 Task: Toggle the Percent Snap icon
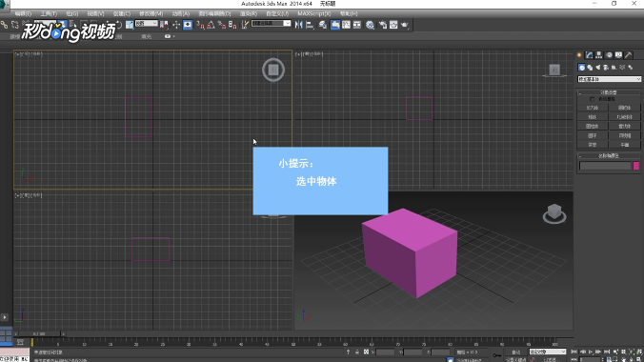222,25
